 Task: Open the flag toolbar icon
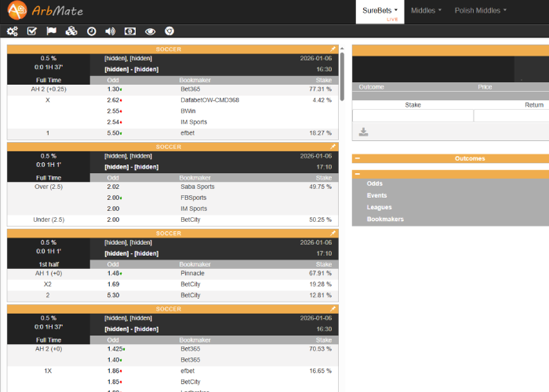tap(52, 31)
